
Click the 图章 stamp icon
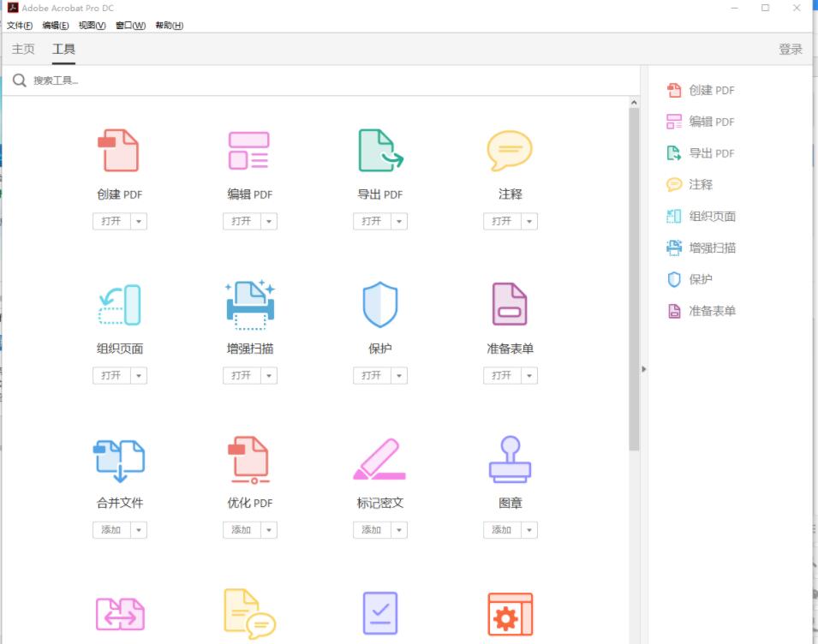coord(510,459)
